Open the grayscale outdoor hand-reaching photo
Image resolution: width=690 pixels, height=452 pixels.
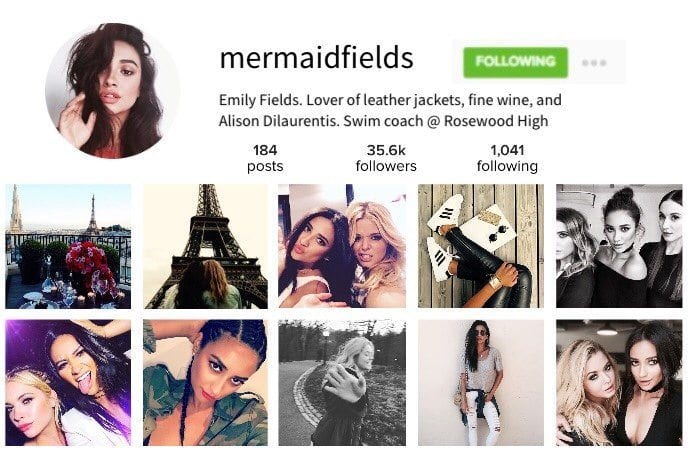(x=342, y=382)
